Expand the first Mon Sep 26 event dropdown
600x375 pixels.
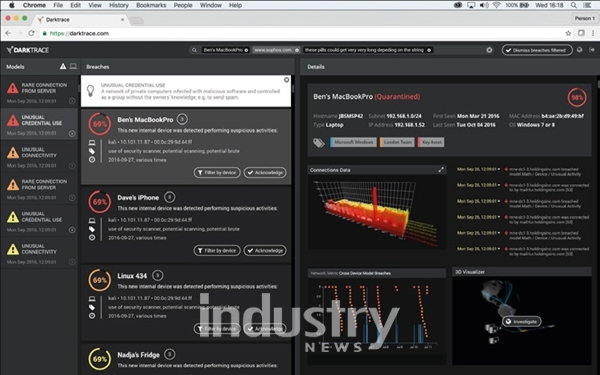[499, 169]
